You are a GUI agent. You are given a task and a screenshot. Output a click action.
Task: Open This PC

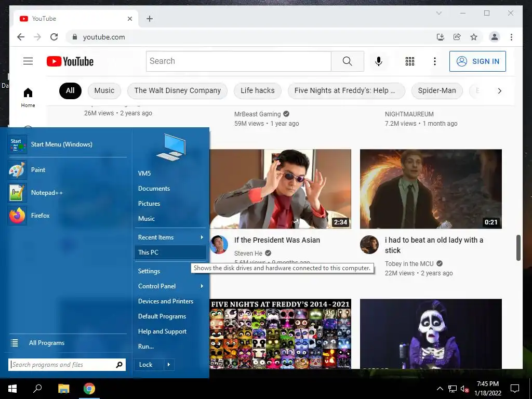click(170, 252)
